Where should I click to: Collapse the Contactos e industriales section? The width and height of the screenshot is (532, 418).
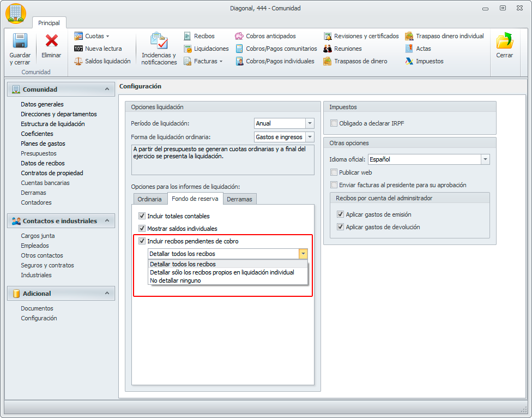pyautogui.click(x=107, y=220)
